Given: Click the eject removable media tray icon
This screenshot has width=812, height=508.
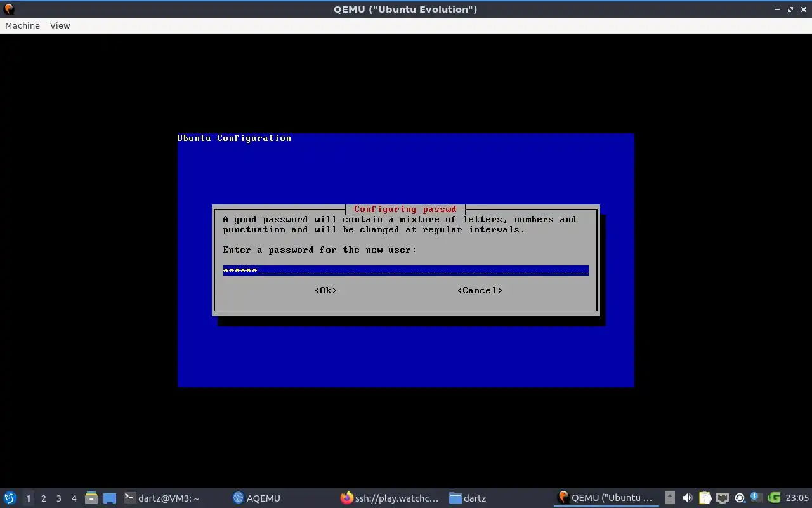Looking at the screenshot, I should (670, 498).
